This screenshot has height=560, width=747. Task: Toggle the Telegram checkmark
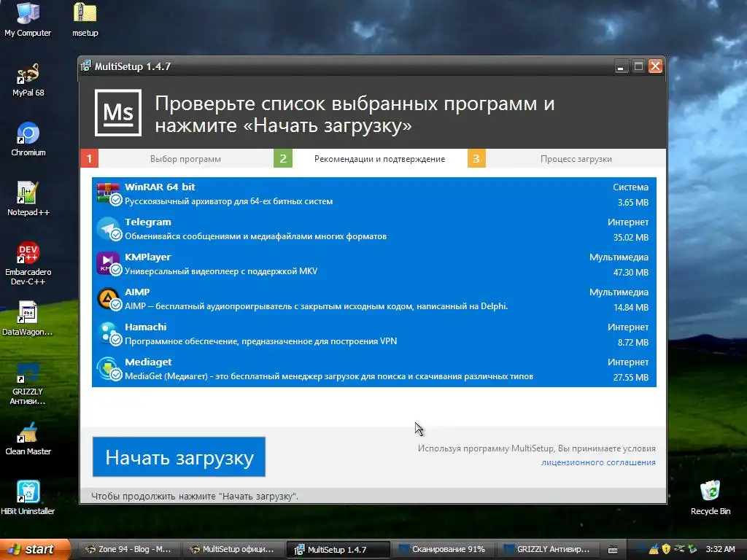[116, 235]
